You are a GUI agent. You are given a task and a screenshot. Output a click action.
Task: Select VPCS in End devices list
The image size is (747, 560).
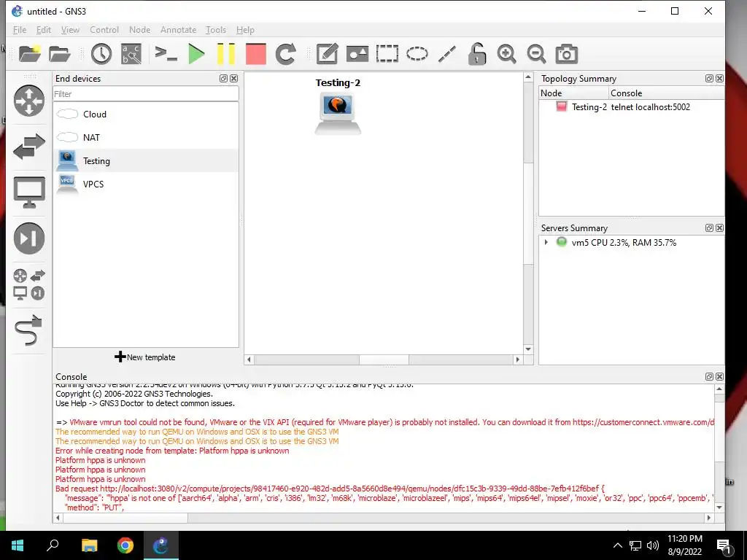[x=145, y=184]
